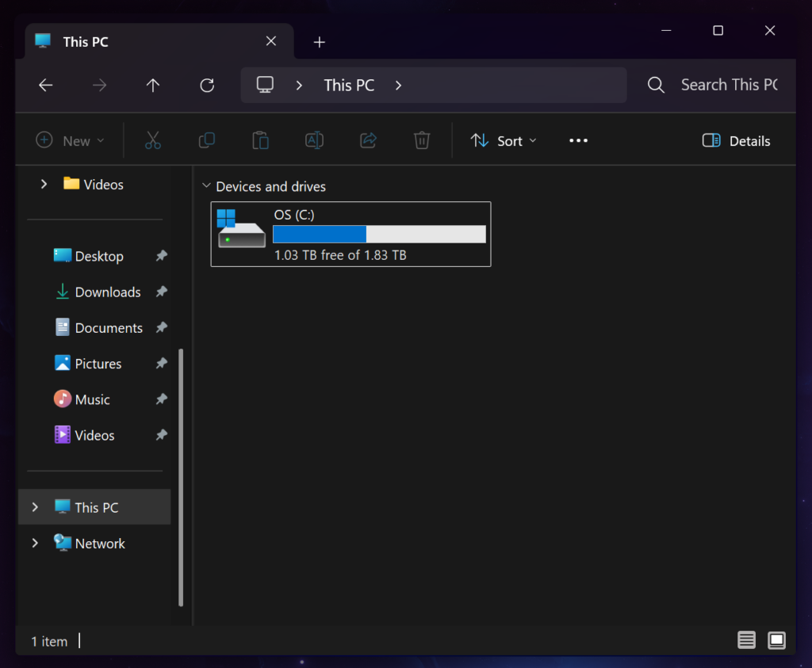Open pinned Documents in sidebar
Screen dimensions: 812x668
click(x=98, y=327)
